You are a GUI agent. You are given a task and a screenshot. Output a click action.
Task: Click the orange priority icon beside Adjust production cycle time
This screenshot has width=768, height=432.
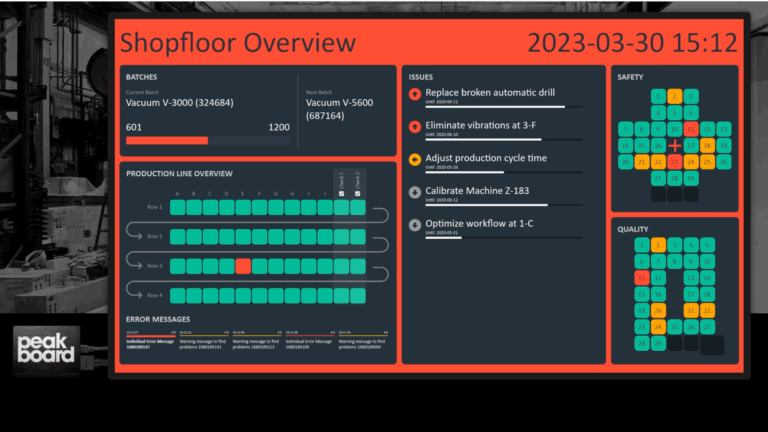(415, 159)
